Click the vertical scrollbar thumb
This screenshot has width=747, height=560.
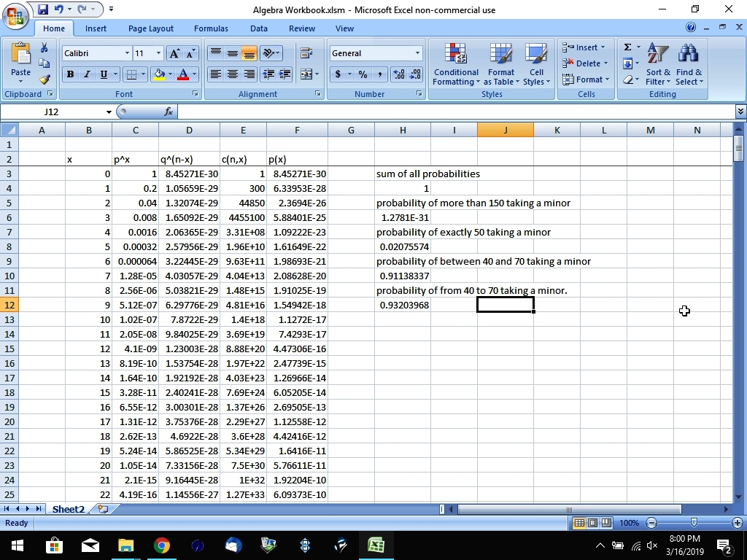738,149
